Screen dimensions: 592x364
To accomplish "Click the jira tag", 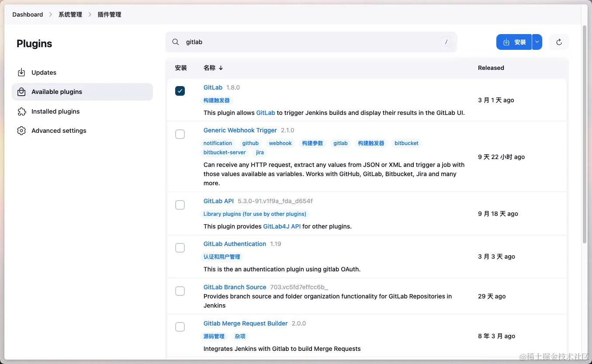I will click(260, 153).
